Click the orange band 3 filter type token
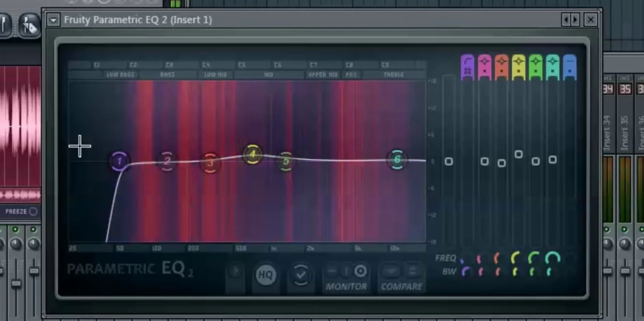Screen dimensions: 644x321 pyautogui.click(x=501, y=68)
